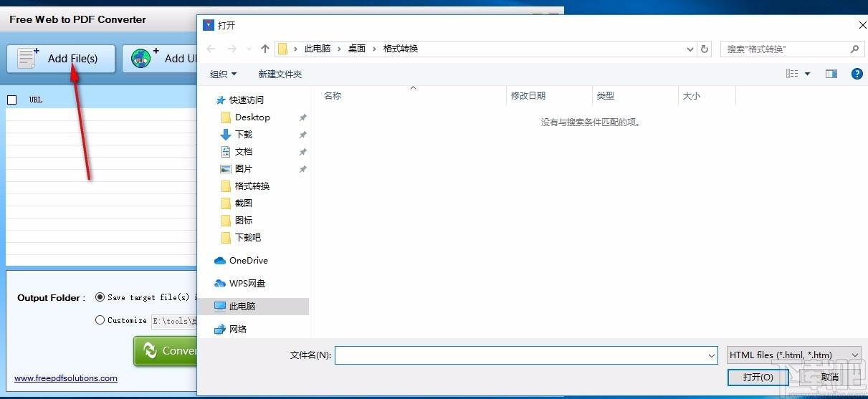Click the Add File(s) button
The image size is (868, 399).
(x=61, y=59)
